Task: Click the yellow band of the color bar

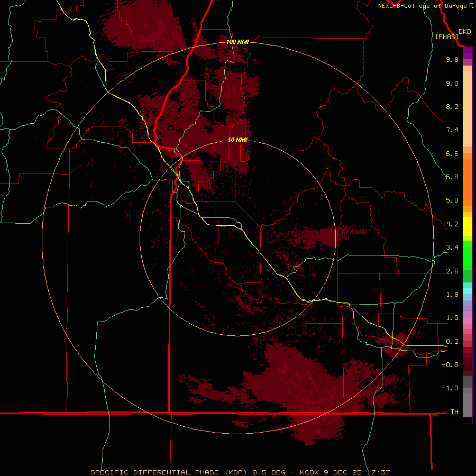Action: 467,226
